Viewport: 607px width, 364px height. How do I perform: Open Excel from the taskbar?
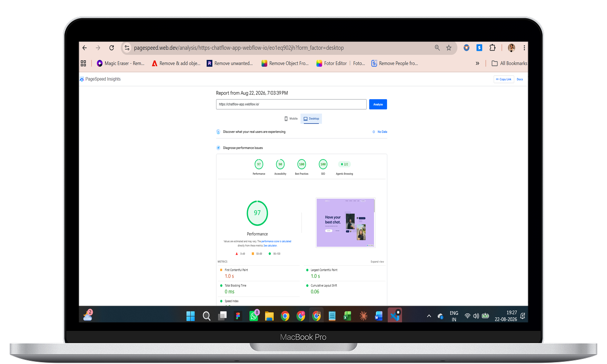347,316
